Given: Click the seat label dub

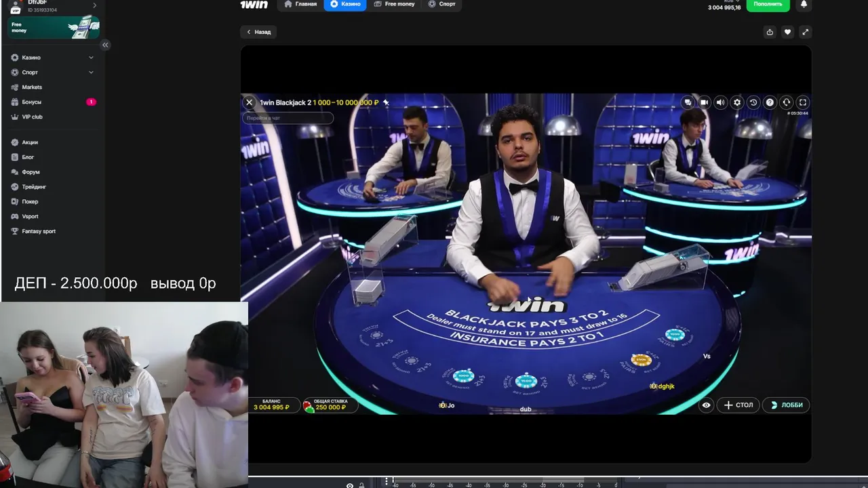Looking at the screenshot, I should pos(526,409).
